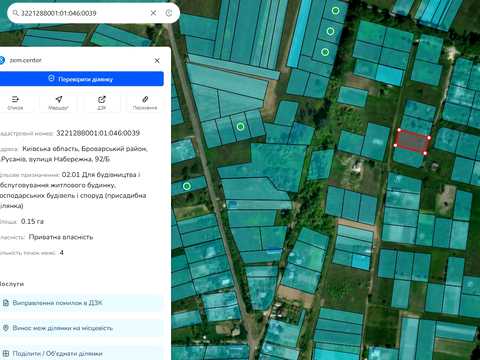Clear the search field with the X
The image size is (480, 360).
coord(153,13)
